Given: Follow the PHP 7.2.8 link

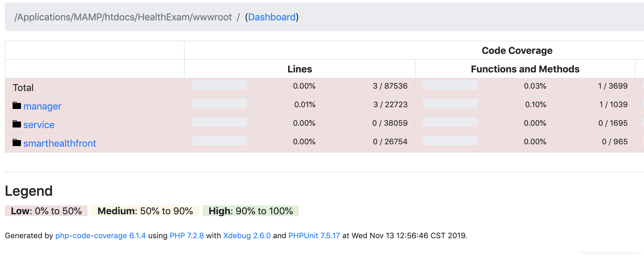Looking at the screenshot, I should (186, 236).
